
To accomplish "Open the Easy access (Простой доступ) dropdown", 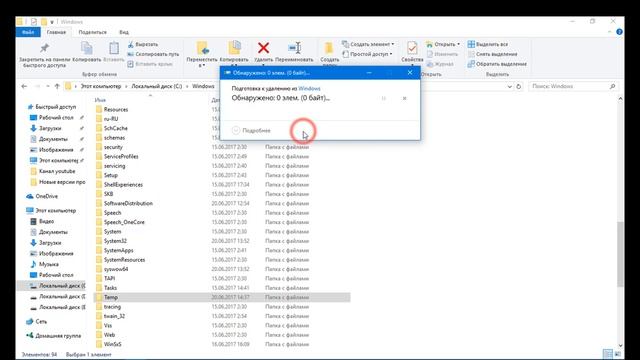I will 367,54.
